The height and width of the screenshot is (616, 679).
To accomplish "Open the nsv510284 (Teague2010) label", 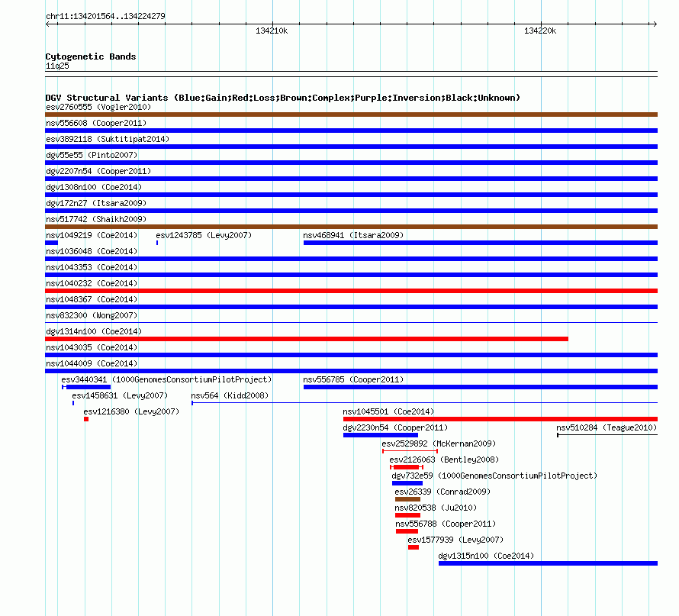I will pyautogui.click(x=607, y=427).
